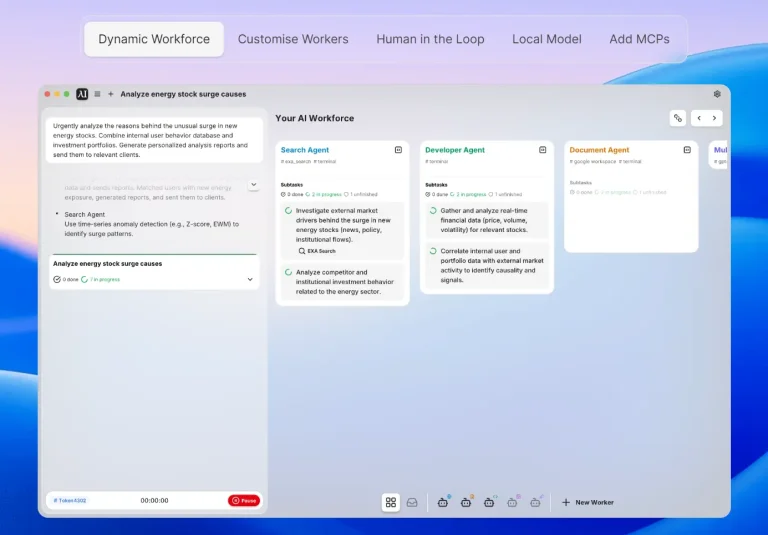Open the Human in the Loop tab
768x535 pixels.
(430, 39)
